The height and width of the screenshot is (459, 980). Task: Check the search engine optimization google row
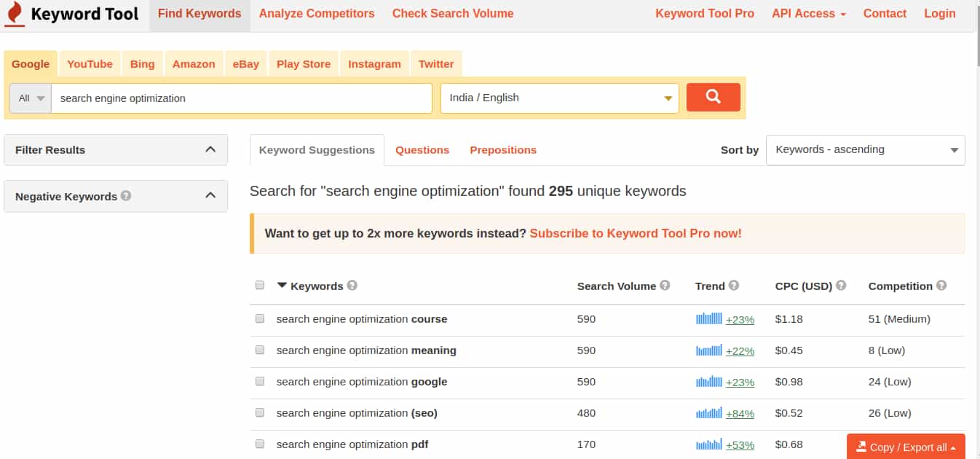tap(260, 381)
